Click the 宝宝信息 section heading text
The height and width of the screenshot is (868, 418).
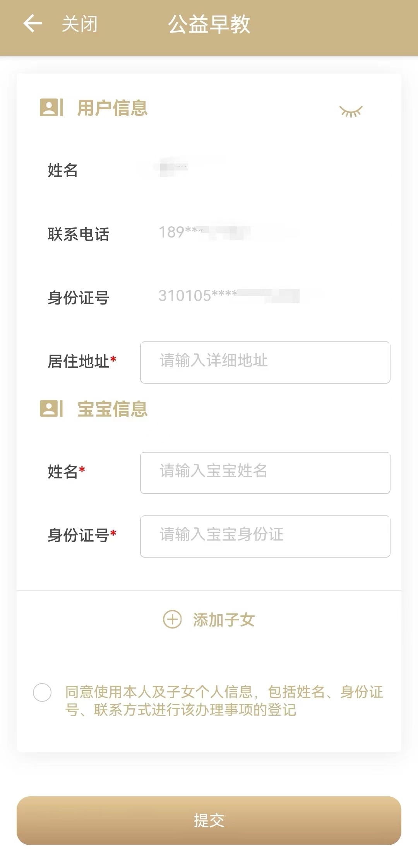coord(112,409)
